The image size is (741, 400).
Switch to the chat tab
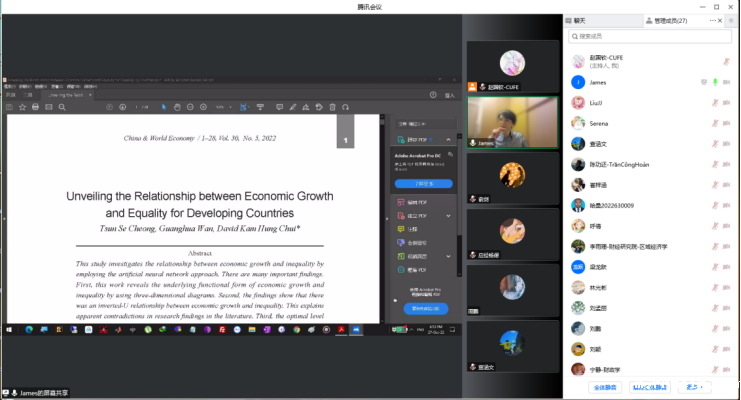[x=580, y=20]
